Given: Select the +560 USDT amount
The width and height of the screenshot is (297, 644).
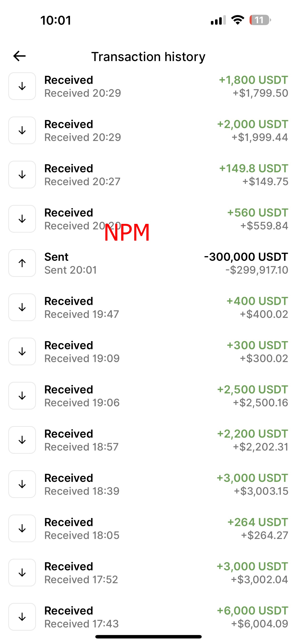Looking at the screenshot, I should 258,213.
